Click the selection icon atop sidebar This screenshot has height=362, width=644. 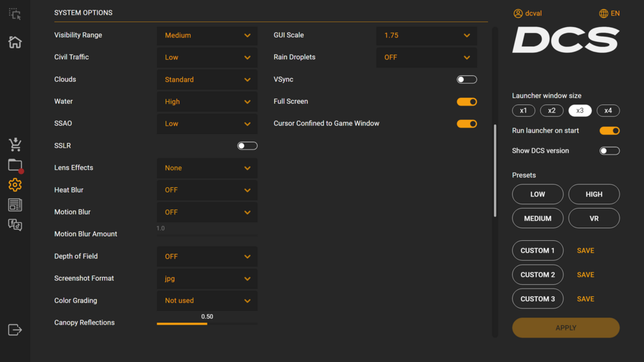point(15,14)
